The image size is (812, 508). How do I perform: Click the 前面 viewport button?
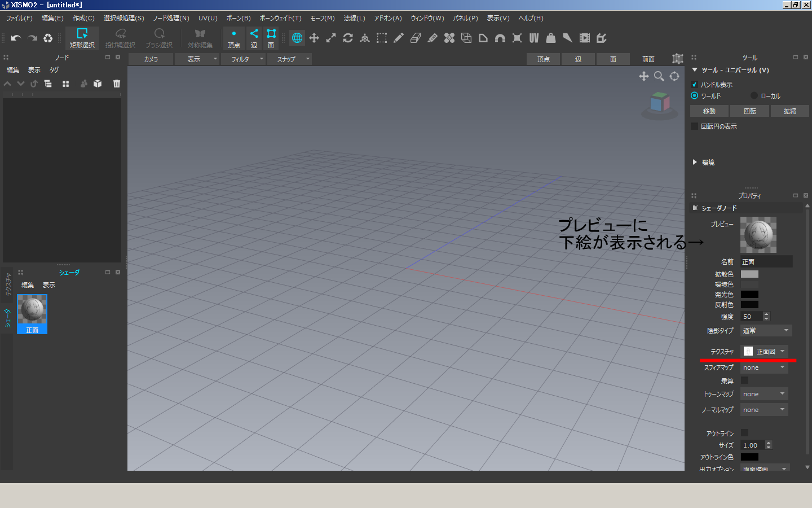coord(648,59)
